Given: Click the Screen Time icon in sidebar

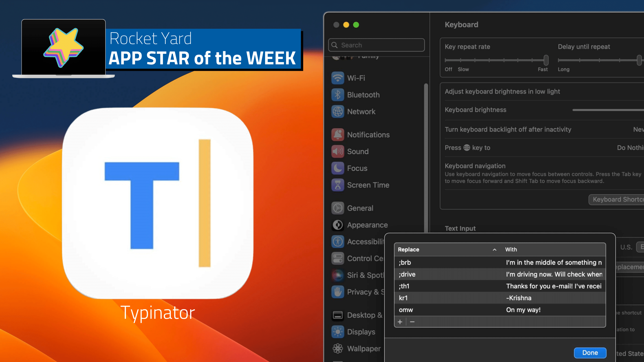Looking at the screenshot, I should (338, 185).
